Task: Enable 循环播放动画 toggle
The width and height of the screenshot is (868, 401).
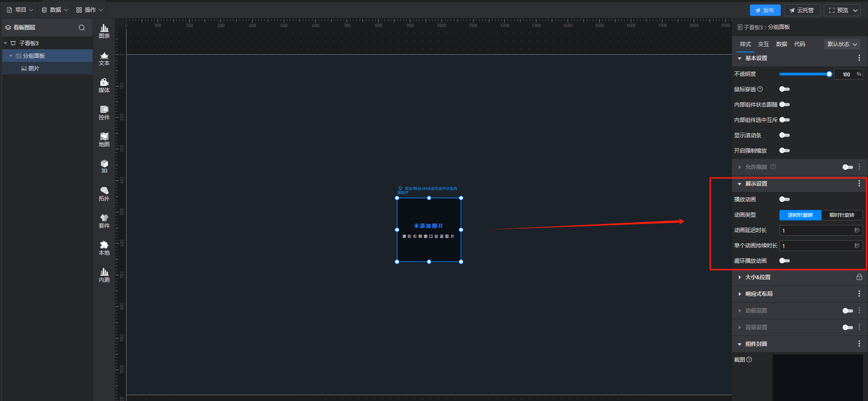Action: coord(784,261)
